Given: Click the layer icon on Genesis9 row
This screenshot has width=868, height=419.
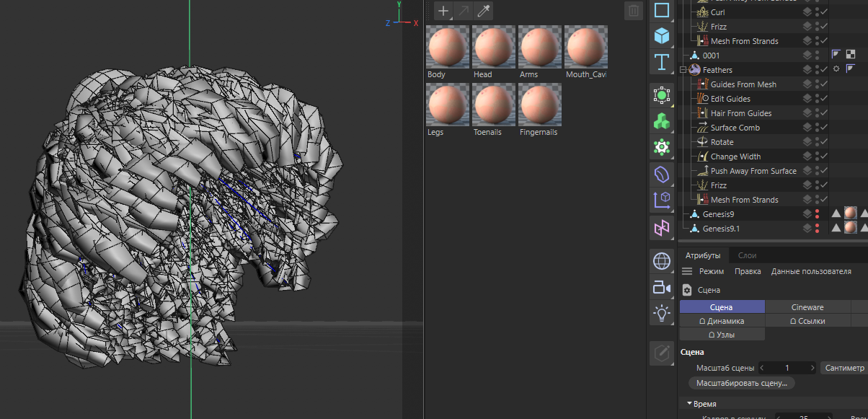Looking at the screenshot, I should [808, 214].
